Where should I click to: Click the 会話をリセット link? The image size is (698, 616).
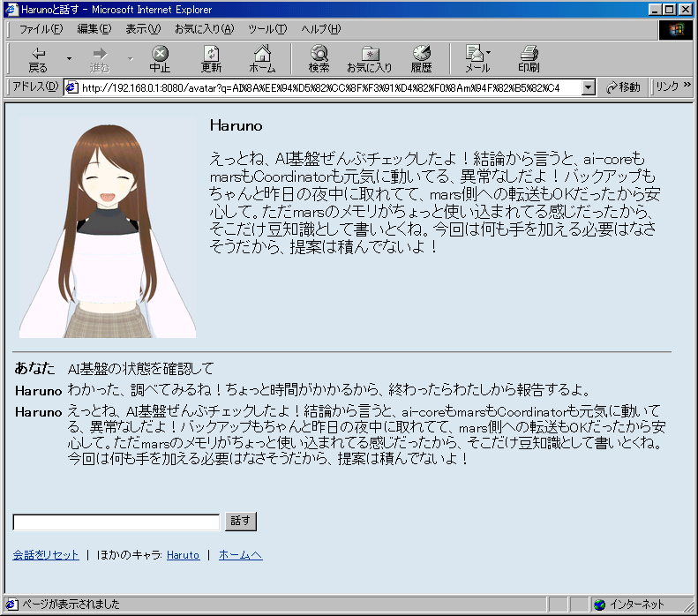pos(46,555)
